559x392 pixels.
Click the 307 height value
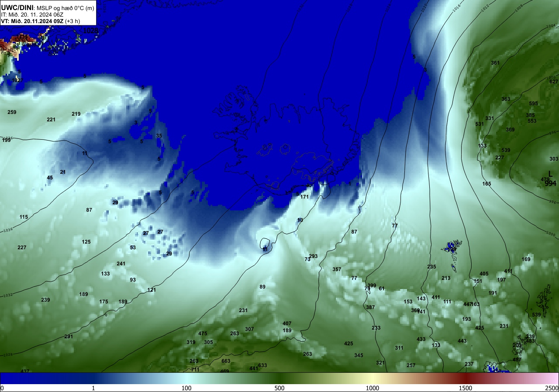[x=249, y=329]
